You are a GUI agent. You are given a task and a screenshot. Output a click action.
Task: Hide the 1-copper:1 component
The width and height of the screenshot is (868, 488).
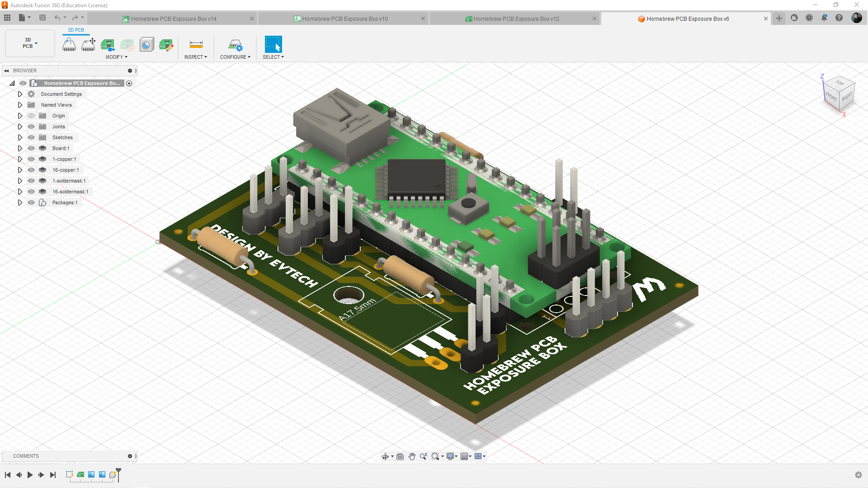(x=31, y=159)
